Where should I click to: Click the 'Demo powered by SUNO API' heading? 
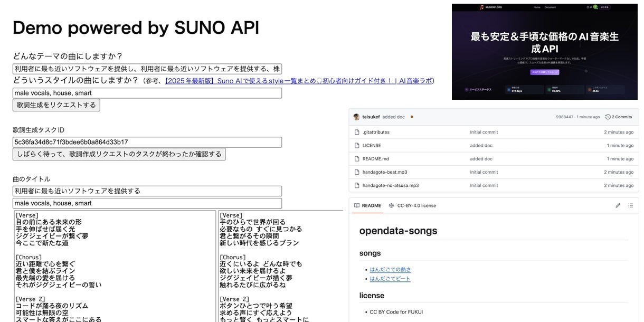(x=136, y=28)
